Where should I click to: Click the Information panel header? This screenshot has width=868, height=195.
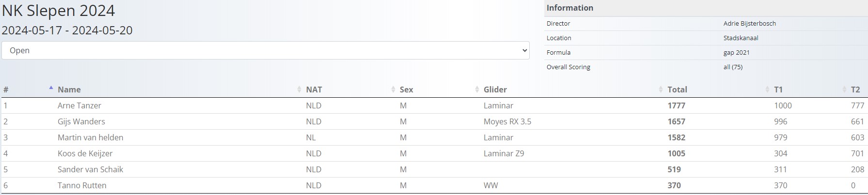click(570, 8)
